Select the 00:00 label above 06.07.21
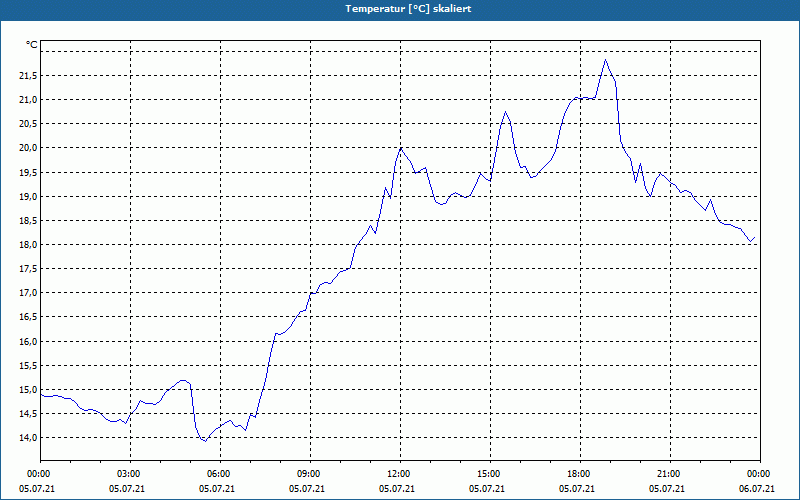This screenshot has height=500, width=800. [758, 474]
